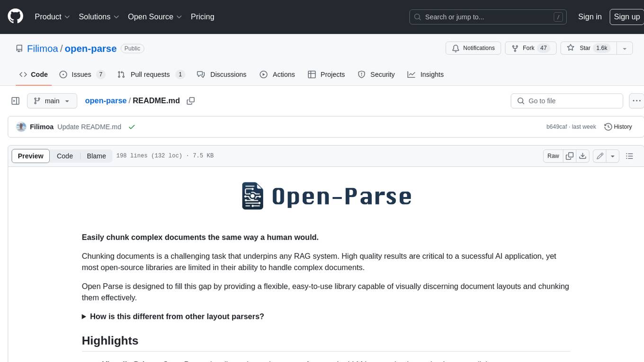Open the Projects tab

(x=326, y=74)
